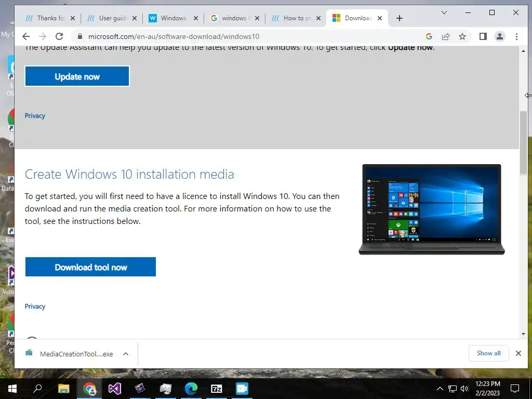532x399 pixels.
Task: Close the 'Thanks fo' tab
Action: pyautogui.click(x=73, y=18)
